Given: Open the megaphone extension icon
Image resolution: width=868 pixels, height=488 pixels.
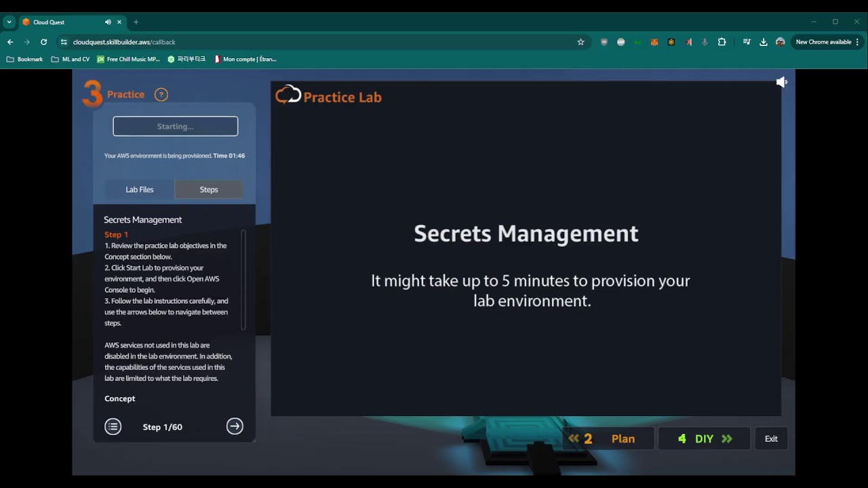Looking at the screenshot, I should coord(688,42).
